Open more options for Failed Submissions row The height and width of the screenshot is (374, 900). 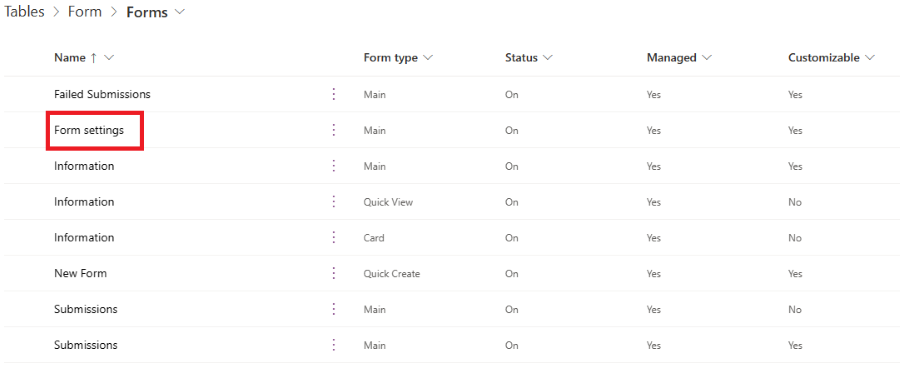point(333,95)
